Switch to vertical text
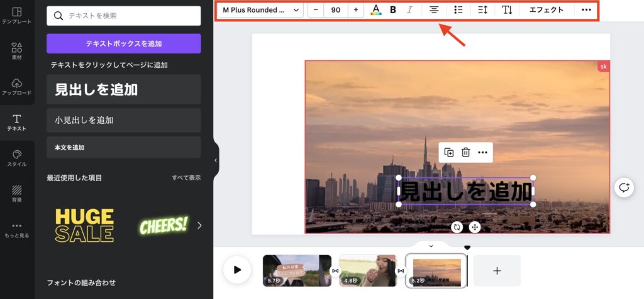644x299 pixels. [507, 10]
